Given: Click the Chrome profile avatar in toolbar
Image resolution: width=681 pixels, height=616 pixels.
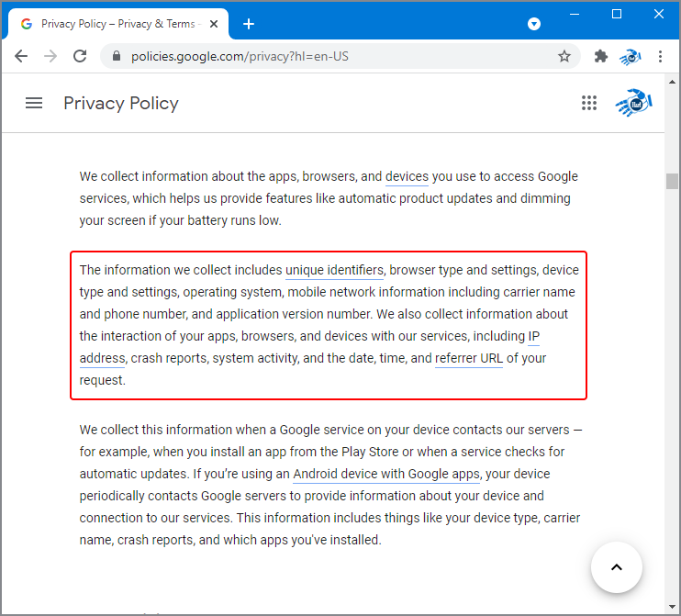Looking at the screenshot, I should tap(631, 56).
